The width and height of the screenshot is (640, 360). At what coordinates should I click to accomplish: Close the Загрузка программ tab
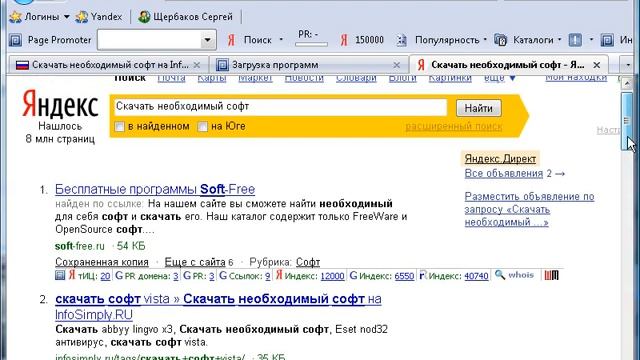(x=396, y=65)
